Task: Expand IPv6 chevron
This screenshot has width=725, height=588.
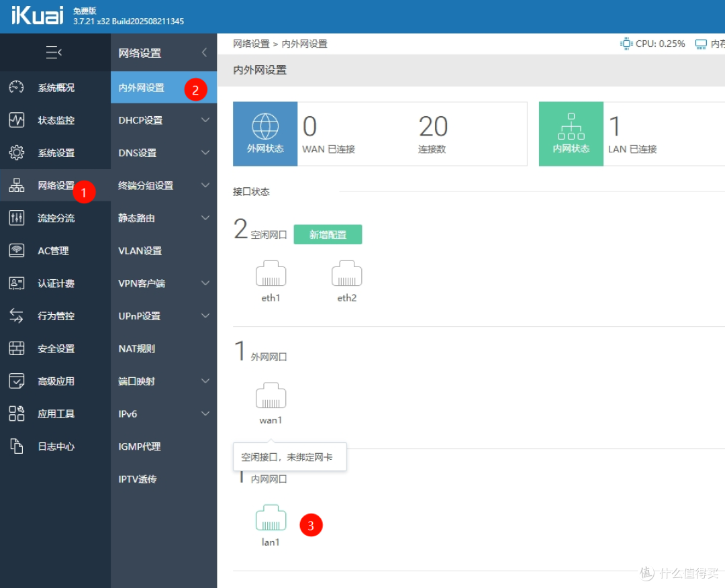Action: pyautogui.click(x=205, y=413)
